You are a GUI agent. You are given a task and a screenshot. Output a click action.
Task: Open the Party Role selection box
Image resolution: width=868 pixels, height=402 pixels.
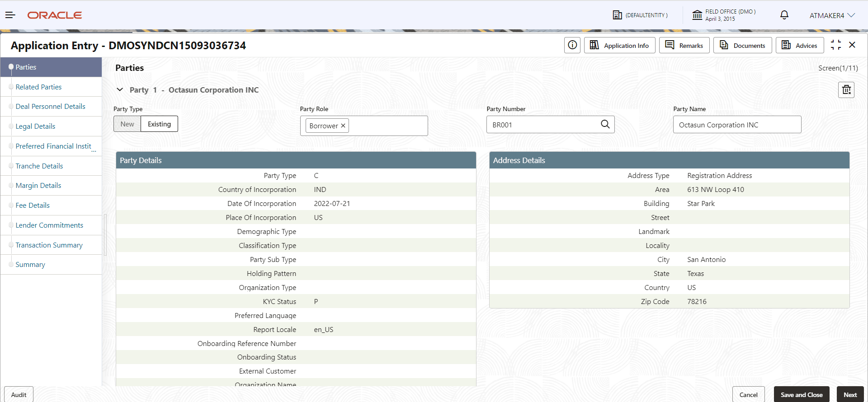pos(364,126)
